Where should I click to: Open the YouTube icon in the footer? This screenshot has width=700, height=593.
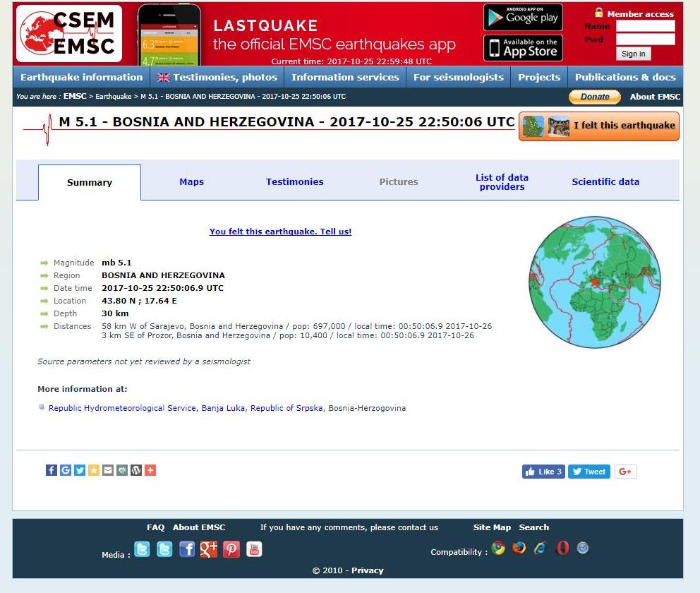point(254,549)
